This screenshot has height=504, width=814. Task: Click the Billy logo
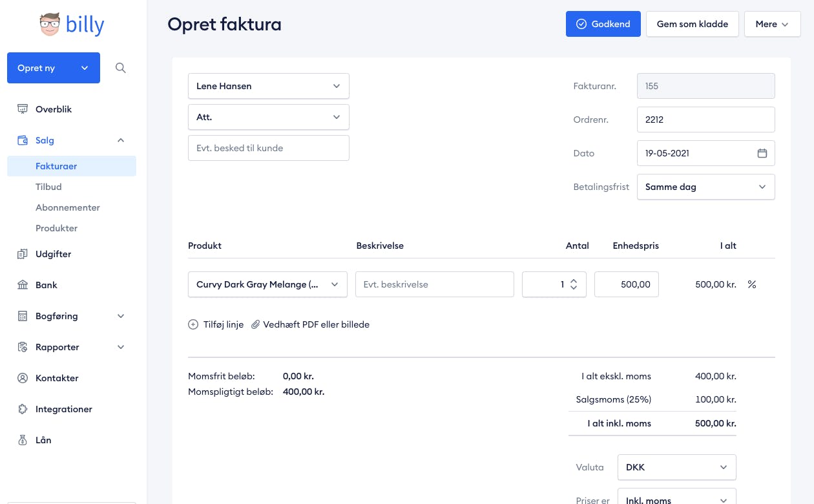[x=72, y=25]
